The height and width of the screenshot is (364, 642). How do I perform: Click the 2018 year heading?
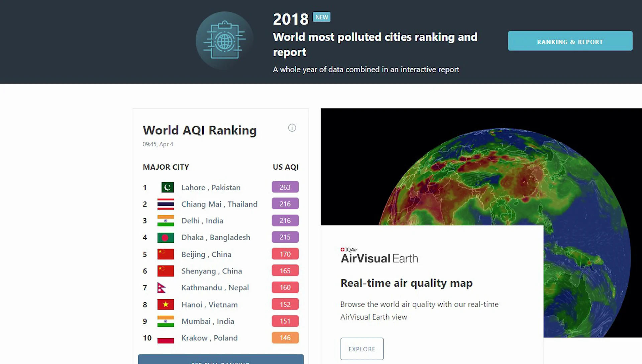291,19
